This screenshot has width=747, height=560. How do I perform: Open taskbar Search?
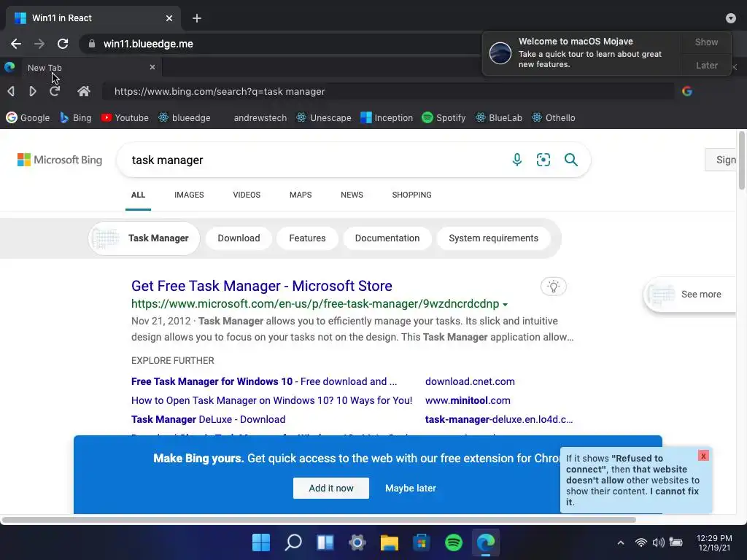click(x=293, y=542)
